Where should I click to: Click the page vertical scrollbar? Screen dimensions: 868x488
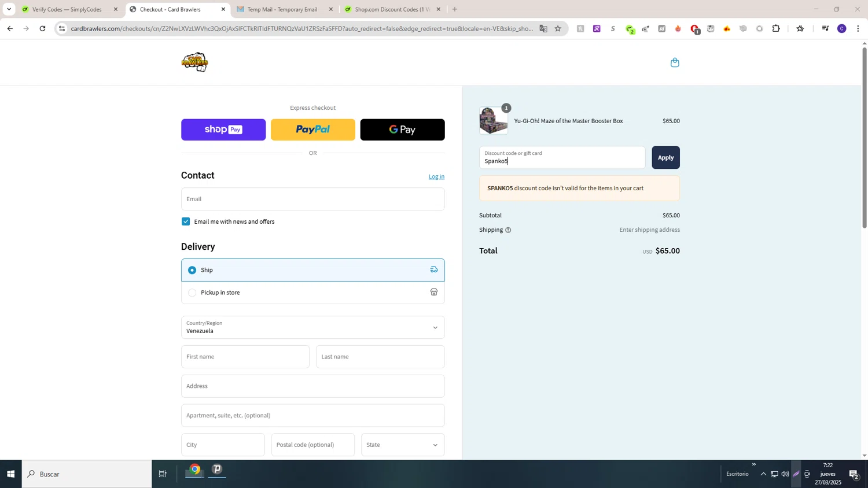pyautogui.click(x=865, y=138)
